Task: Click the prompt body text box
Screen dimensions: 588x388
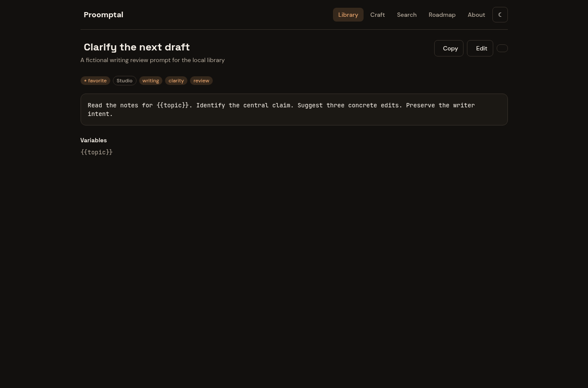Action: click(x=294, y=110)
